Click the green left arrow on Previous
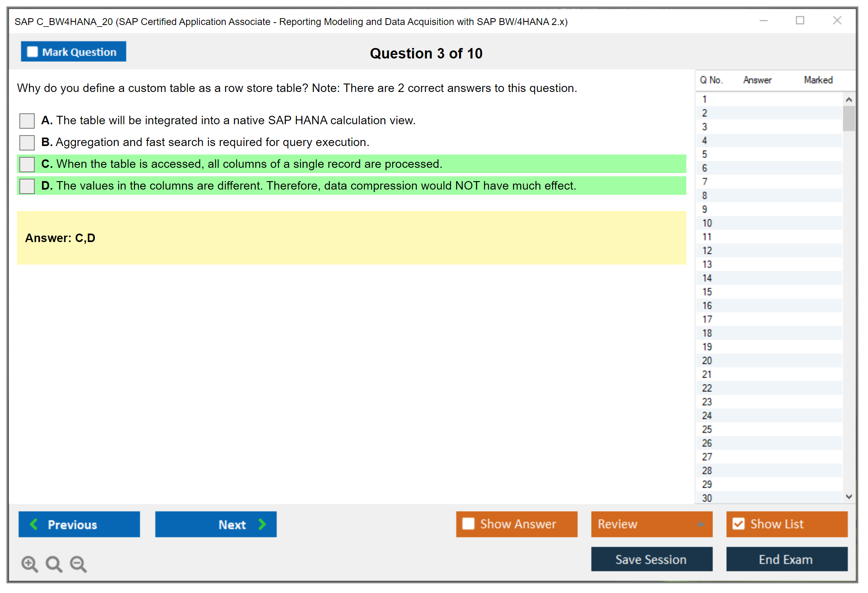This screenshot has width=868, height=593. click(x=34, y=524)
